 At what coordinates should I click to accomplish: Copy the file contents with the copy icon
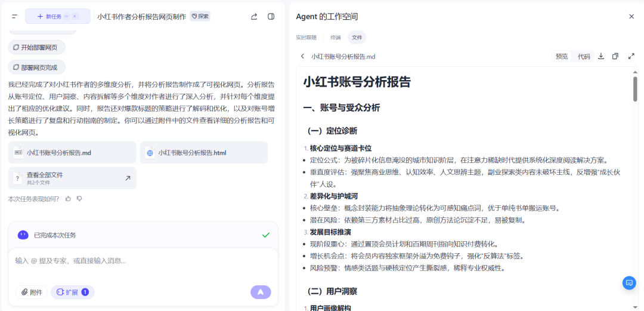click(615, 56)
